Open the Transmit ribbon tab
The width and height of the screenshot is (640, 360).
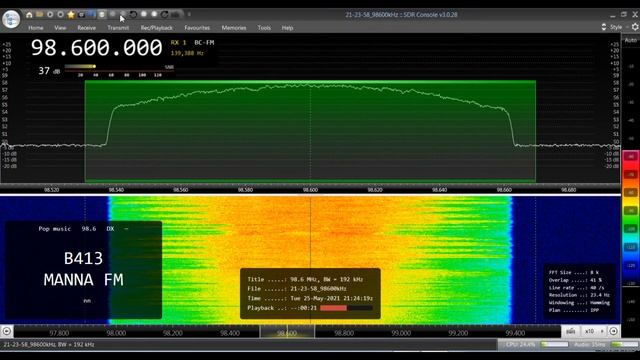(118, 28)
